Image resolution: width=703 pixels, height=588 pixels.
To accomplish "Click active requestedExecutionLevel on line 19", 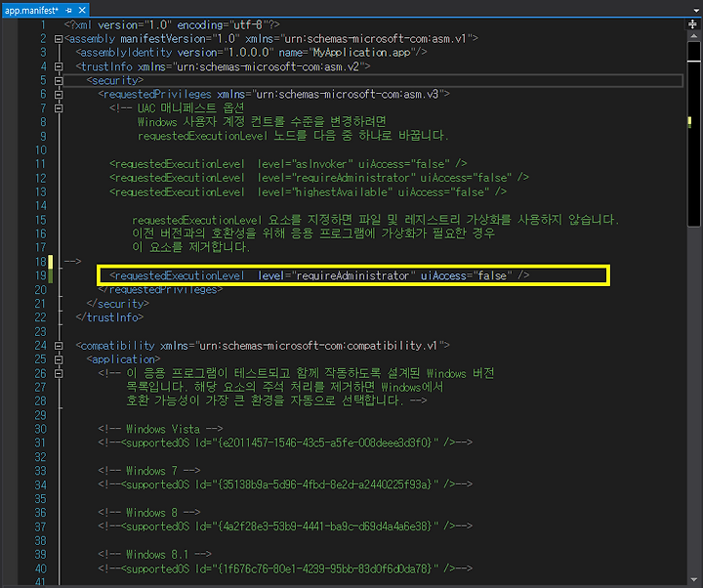I will 319,275.
